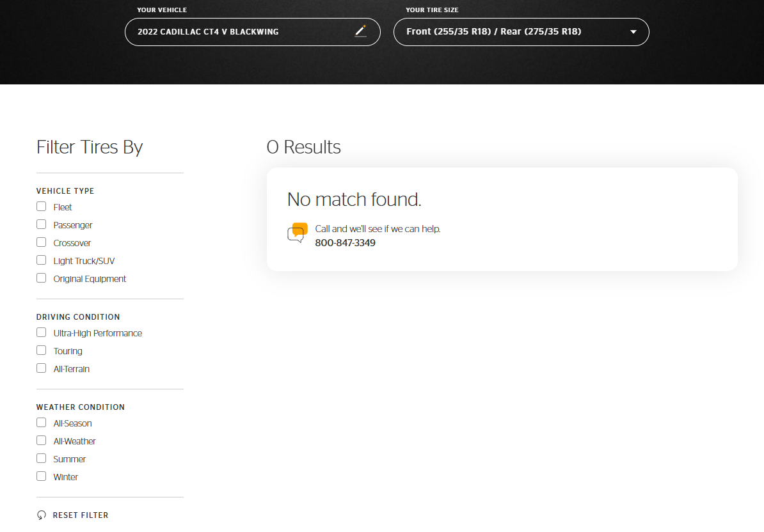764x532 pixels.
Task: Tick the Original Equipment checkbox
Action: (42, 278)
